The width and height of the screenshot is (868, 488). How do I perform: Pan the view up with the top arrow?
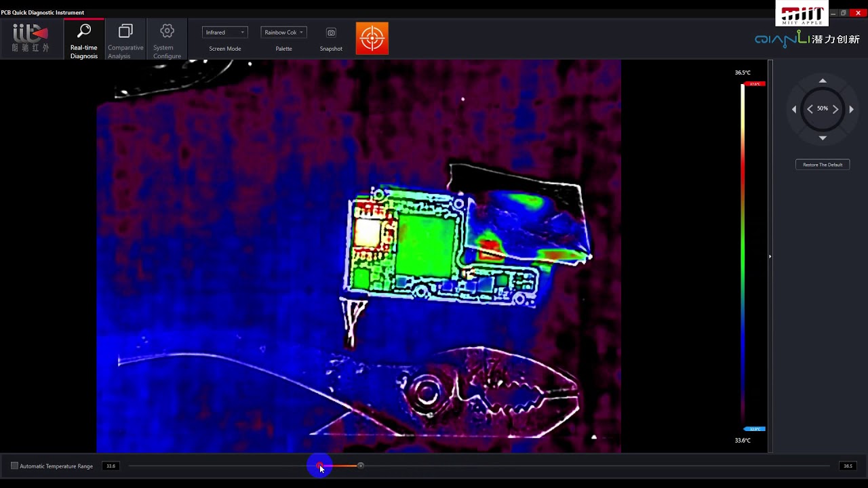[x=823, y=81]
